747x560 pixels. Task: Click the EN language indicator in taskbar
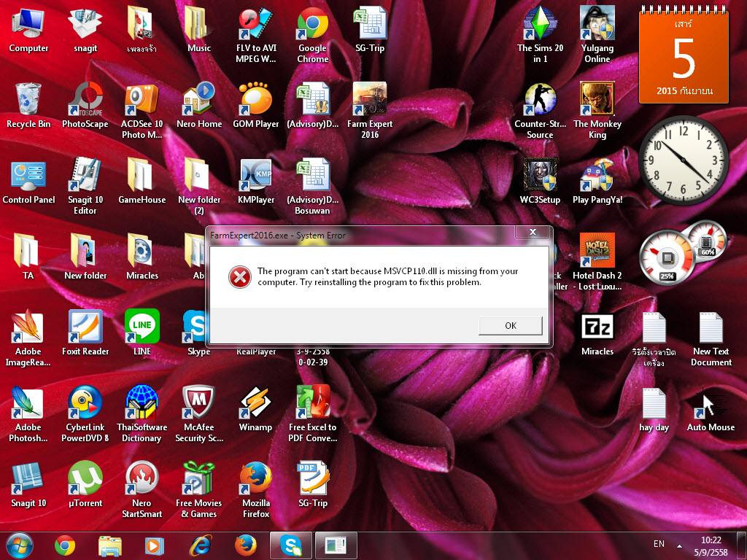(x=659, y=545)
